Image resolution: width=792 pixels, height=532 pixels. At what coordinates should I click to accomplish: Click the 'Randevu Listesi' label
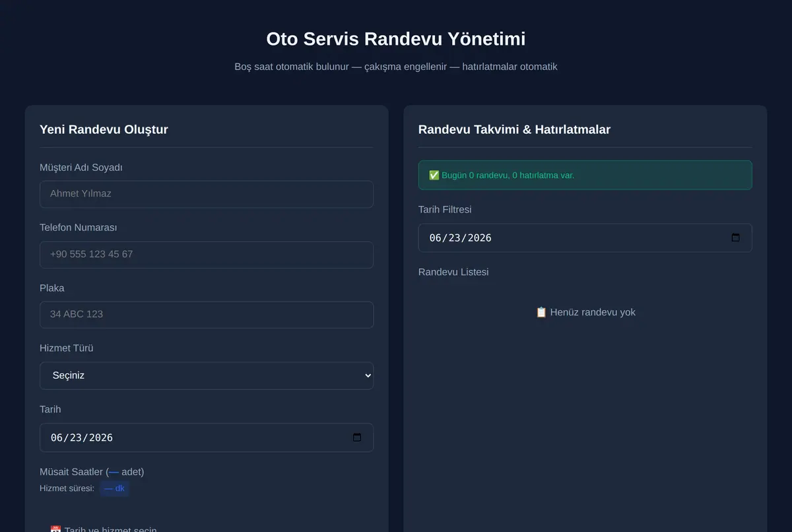point(453,272)
